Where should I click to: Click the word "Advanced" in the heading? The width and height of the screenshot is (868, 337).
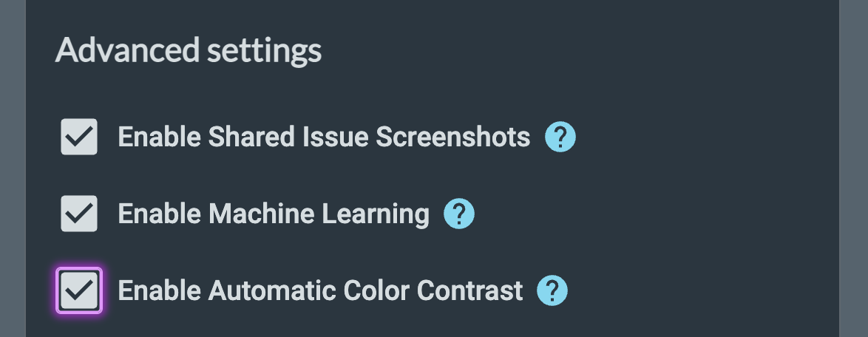pyautogui.click(x=126, y=51)
